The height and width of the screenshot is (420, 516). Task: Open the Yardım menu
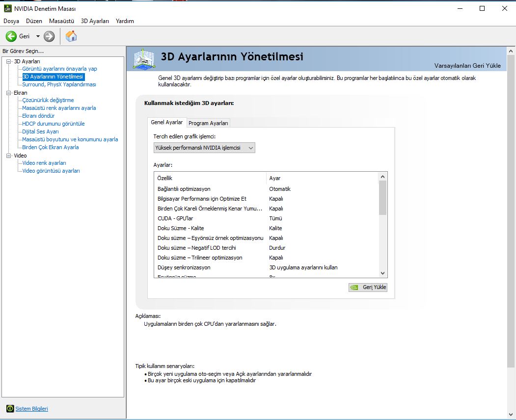tap(125, 21)
